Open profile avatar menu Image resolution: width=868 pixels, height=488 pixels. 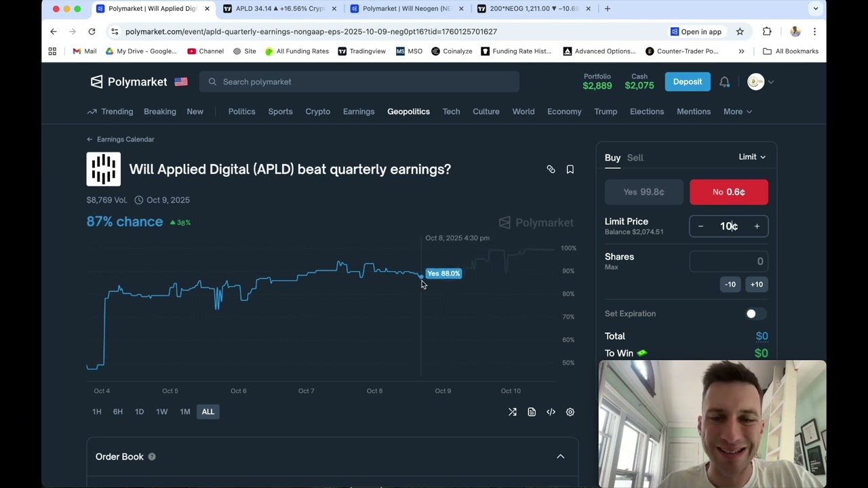pyautogui.click(x=760, y=82)
